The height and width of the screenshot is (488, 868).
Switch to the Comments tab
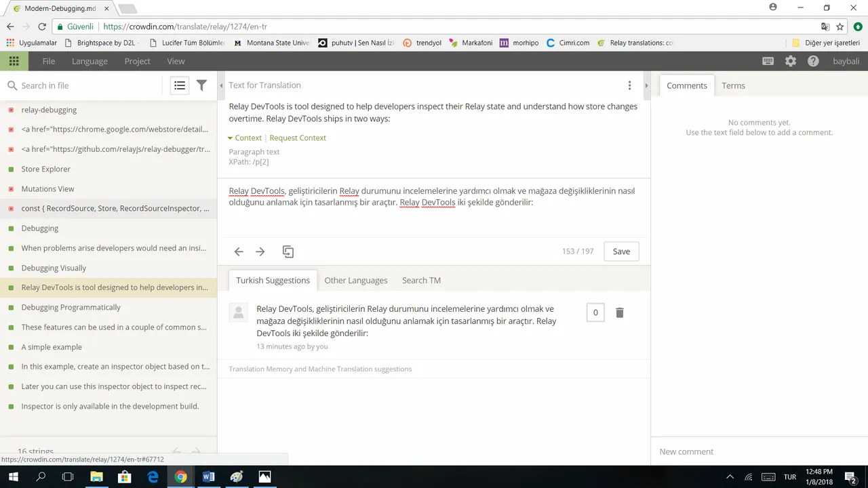coord(687,85)
